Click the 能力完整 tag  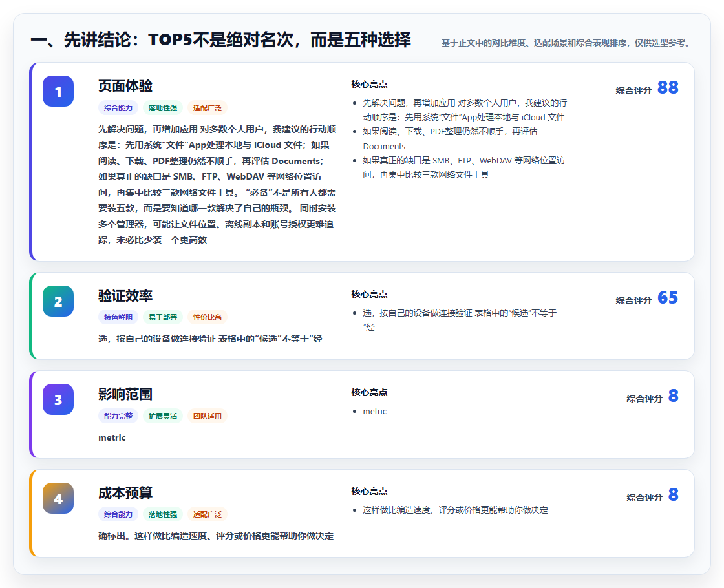(x=118, y=416)
